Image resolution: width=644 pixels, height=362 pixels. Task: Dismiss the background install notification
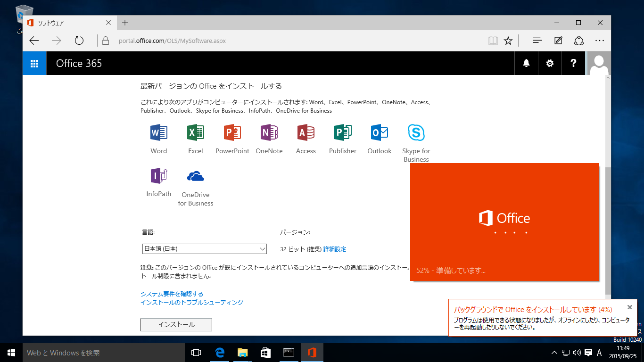629,307
